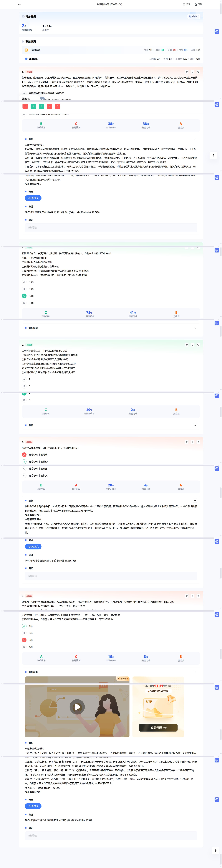The width and height of the screenshot is (222, 868).
Task: Open 设置 settings in the header
Action: click(187, 4)
